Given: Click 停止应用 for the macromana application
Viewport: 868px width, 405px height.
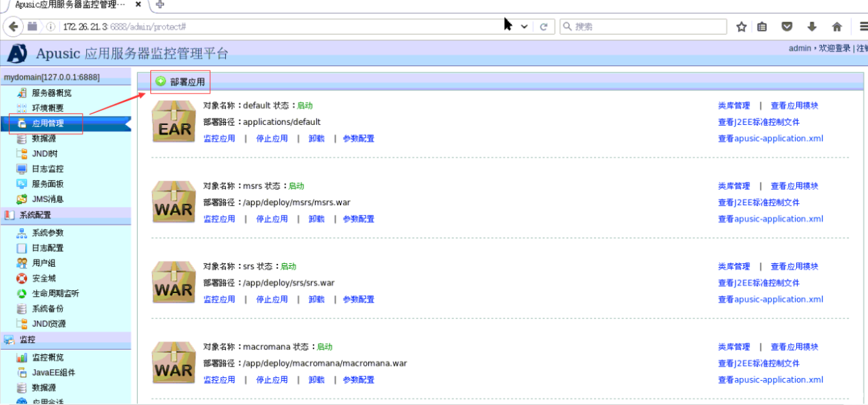Looking at the screenshot, I should pyautogui.click(x=272, y=380).
